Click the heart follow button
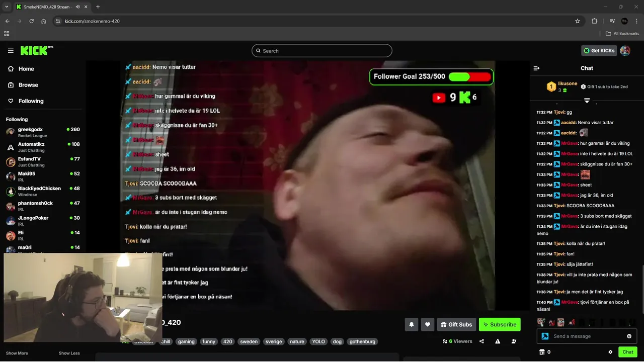The width and height of the screenshot is (644, 362). [427, 324]
